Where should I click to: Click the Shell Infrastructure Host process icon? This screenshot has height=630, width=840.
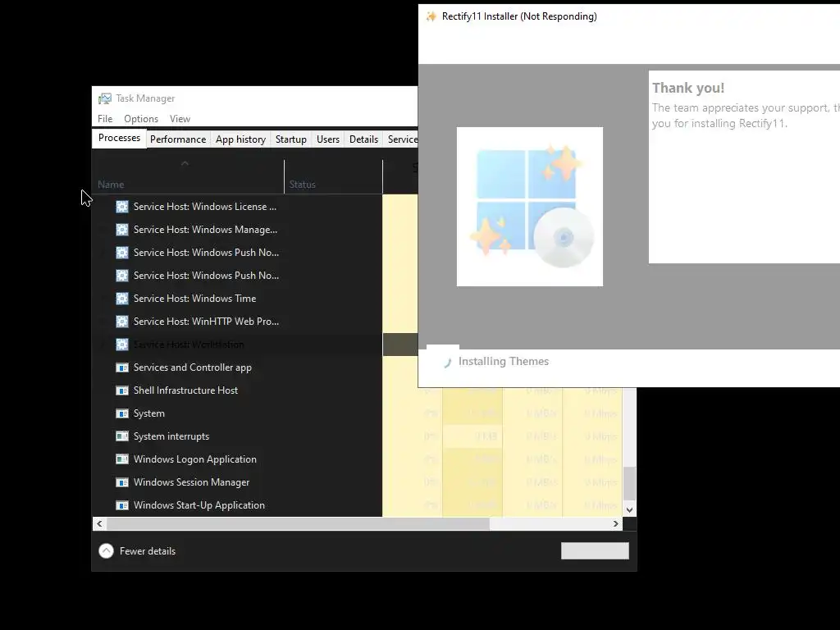click(122, 390)
